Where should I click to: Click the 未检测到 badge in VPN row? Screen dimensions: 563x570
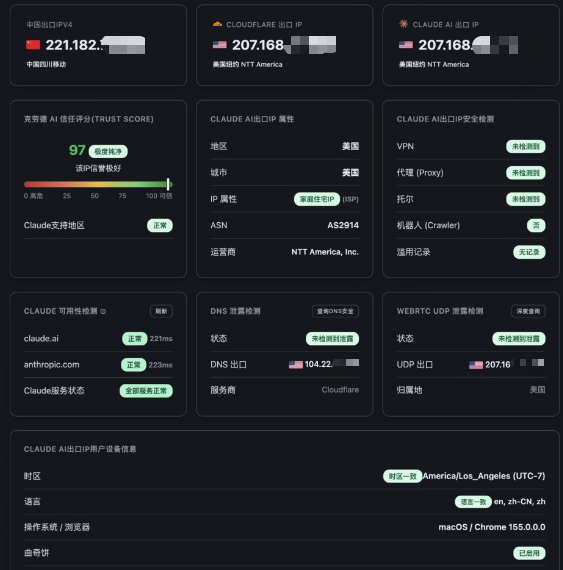[526, 146]
